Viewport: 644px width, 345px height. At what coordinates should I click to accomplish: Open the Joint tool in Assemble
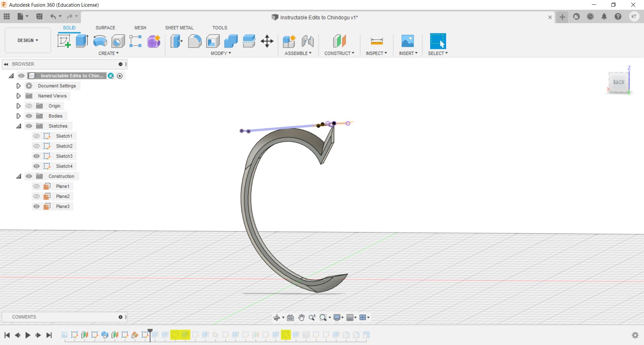point(307,41)
